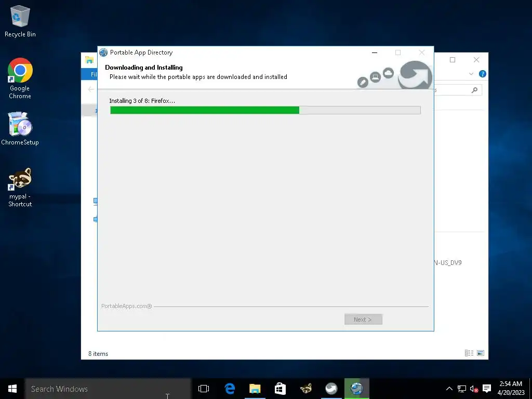Open the Action Center notifications icon
This screenshot has width=532, height=399.
click(487, 389)
